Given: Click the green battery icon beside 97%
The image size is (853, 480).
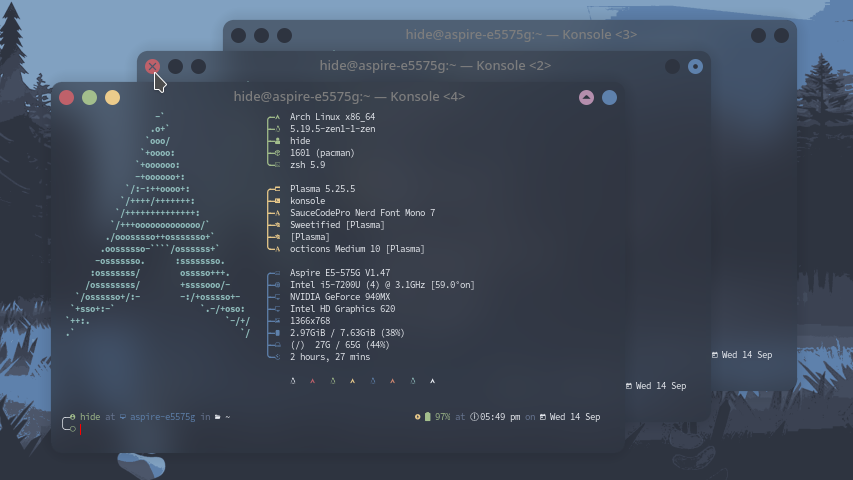Looking at the screenshot, I should pyautogui.click(x=428, y=417).
